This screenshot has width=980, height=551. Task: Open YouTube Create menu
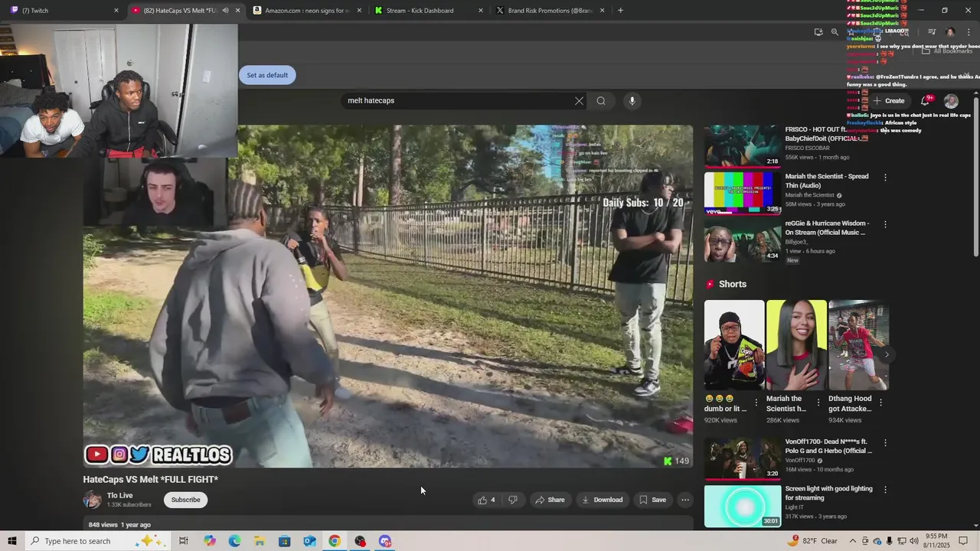tap(889, 101)
